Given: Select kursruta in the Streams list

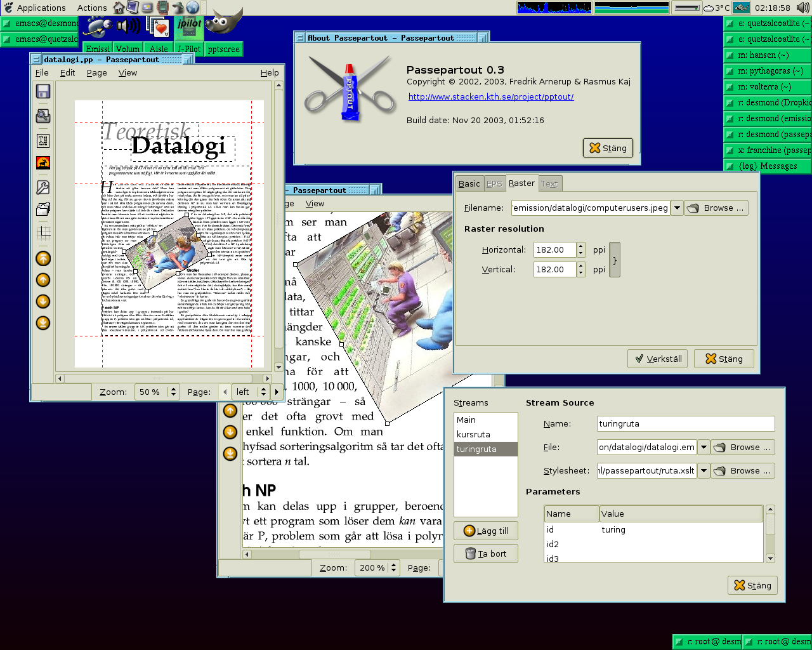Looking at the screenshot, I should 473,435.
